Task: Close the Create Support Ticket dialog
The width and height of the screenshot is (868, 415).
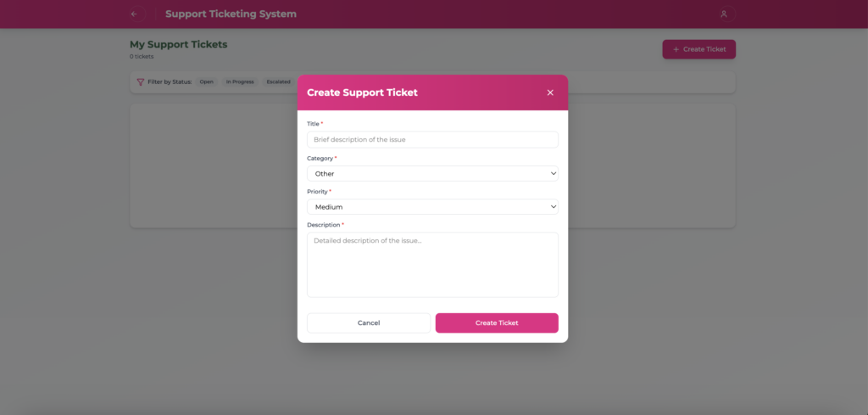Action: click(550, 93)
